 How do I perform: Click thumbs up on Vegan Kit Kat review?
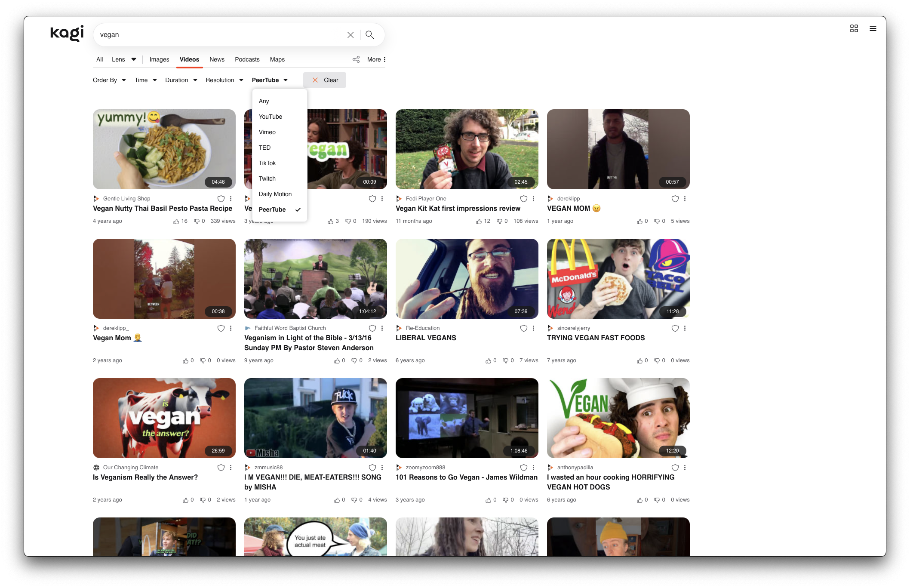(479, 221)
